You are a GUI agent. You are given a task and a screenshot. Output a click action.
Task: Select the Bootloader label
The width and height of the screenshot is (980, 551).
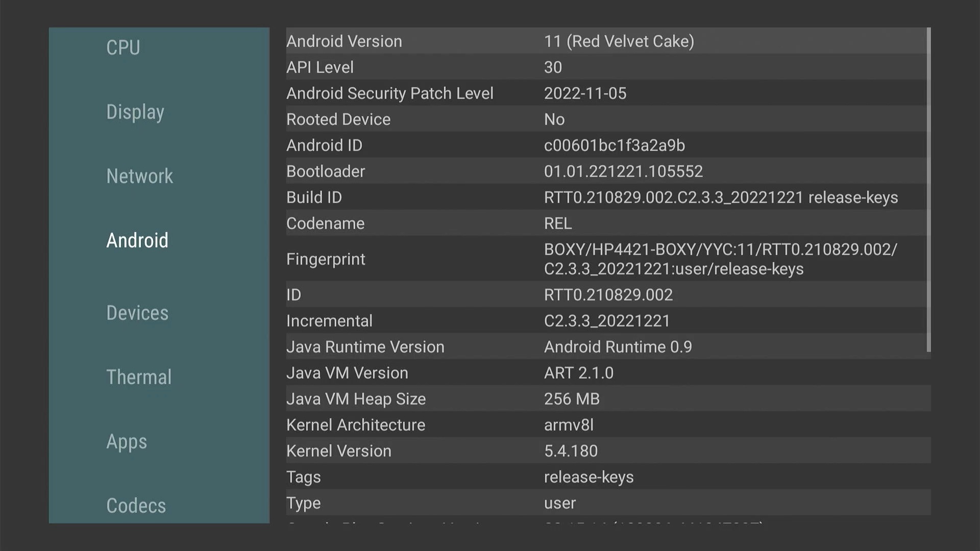pos(326,171)
